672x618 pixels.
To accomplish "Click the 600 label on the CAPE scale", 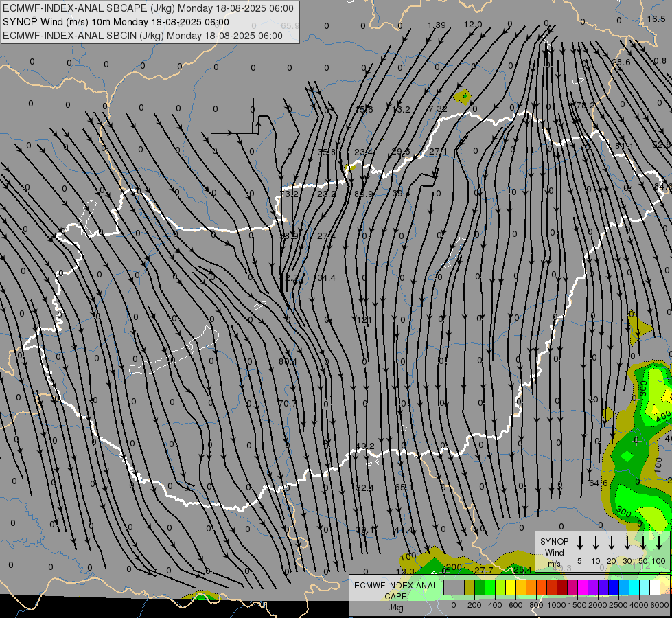I will pyautogui.click(x=515, y=605).
